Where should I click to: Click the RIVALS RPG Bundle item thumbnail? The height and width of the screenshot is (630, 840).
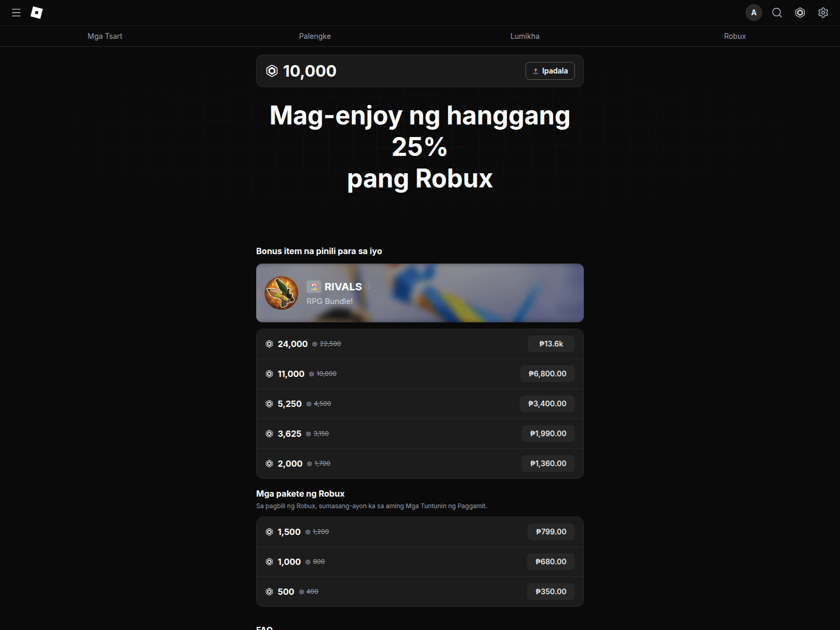[x=281, y=293]
